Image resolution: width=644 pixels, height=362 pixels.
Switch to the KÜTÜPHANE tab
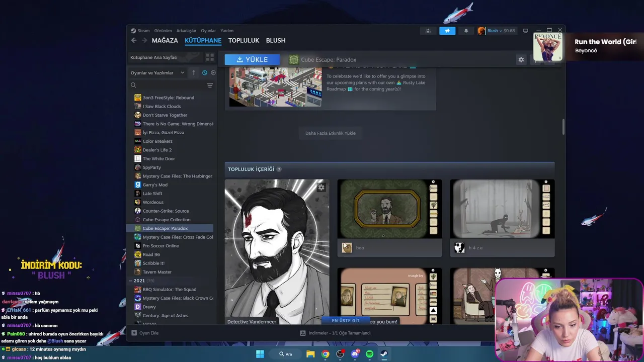203,40
